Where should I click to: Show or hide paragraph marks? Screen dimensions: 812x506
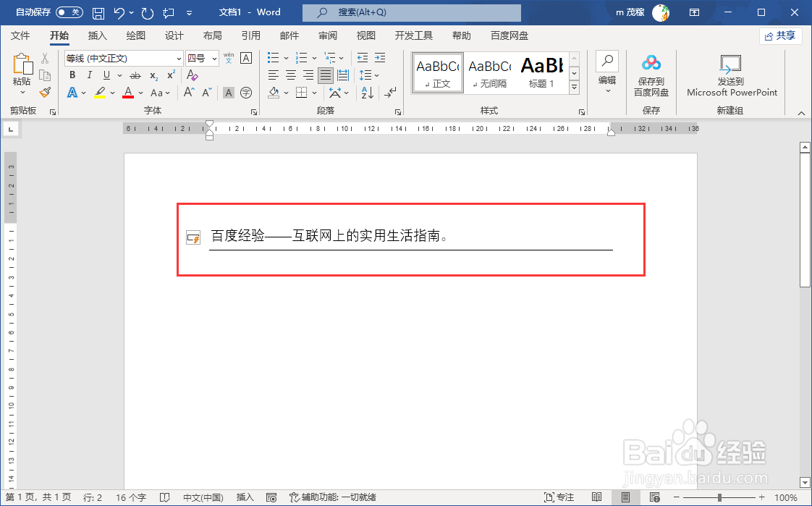coord(391,93)
